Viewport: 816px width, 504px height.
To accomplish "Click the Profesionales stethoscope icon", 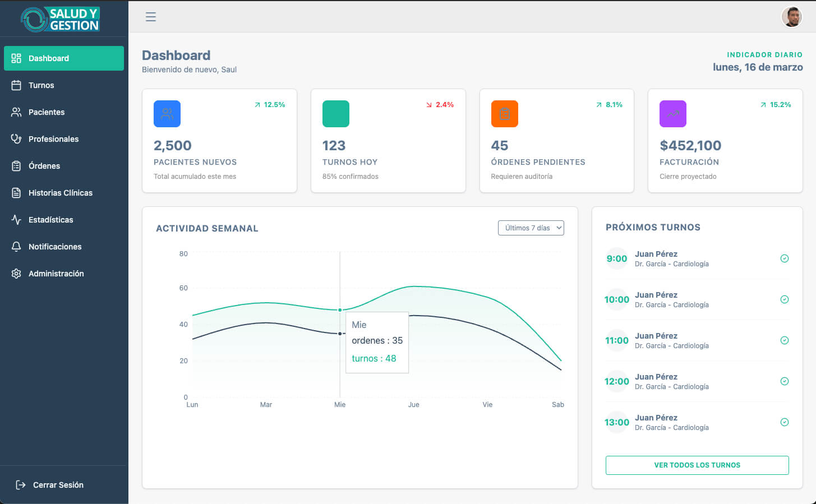I will (x=16, y=139).
